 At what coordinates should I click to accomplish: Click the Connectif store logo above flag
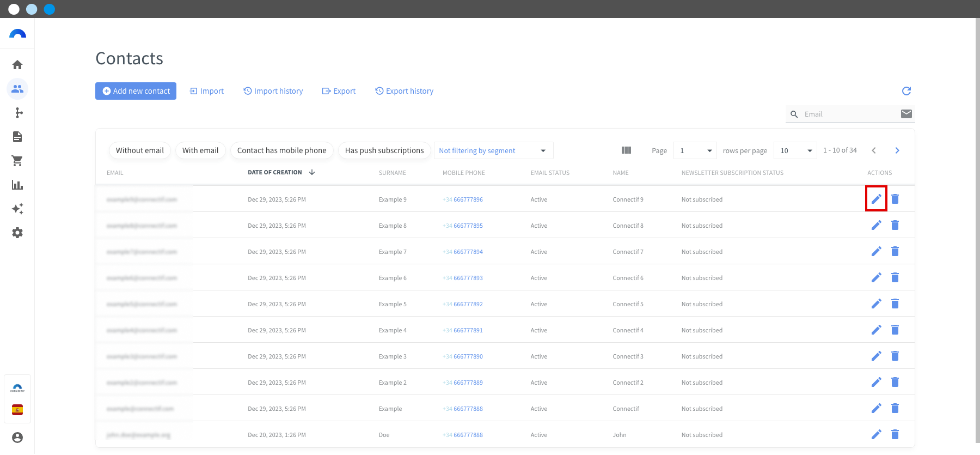17,389
